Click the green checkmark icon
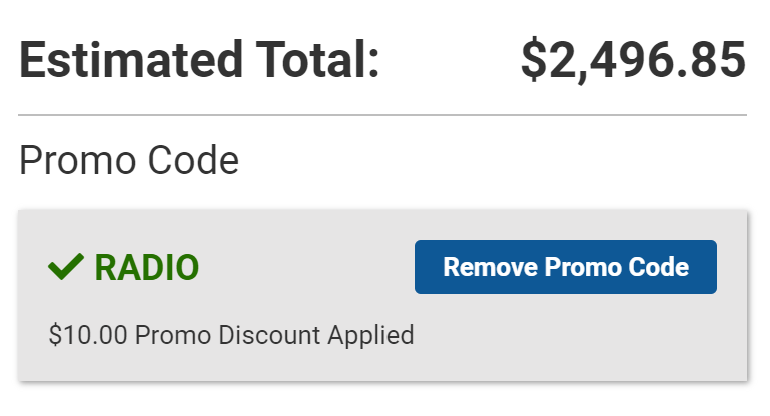 click(66, 267)
